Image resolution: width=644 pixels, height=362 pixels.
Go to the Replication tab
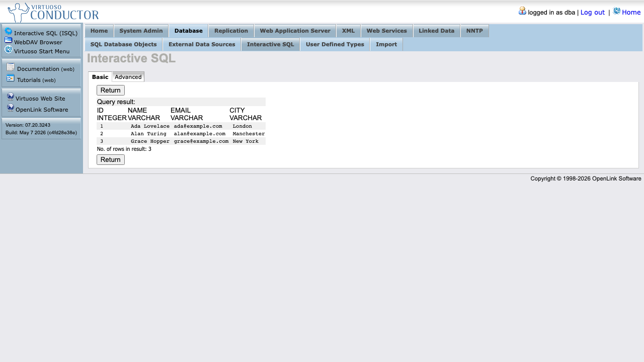click(x=231, y=31)
